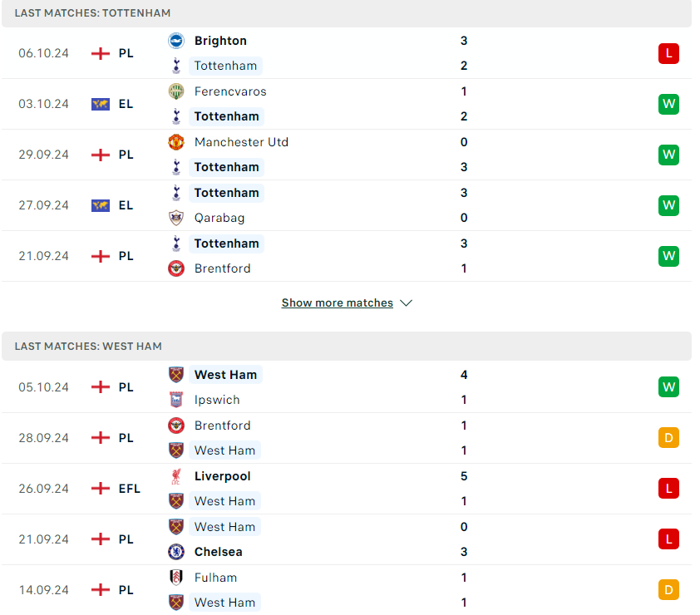Click the Ipswich club crest icon
This screenshot has width=700, height=615.
[176, 400]
